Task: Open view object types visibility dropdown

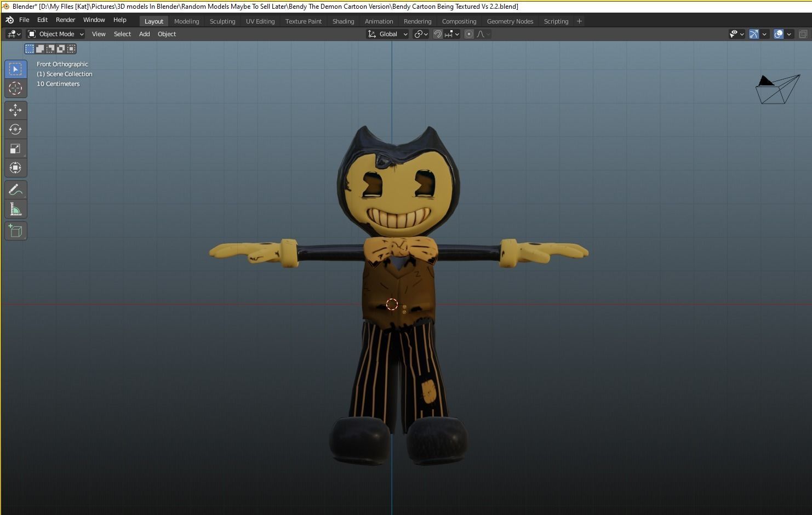Action: 737,34
